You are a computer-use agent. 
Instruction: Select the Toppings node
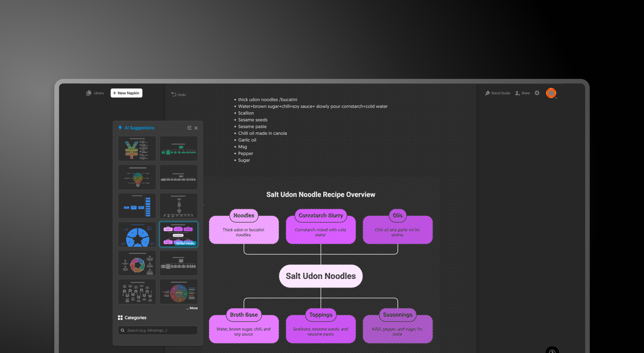tap(321, 326)
